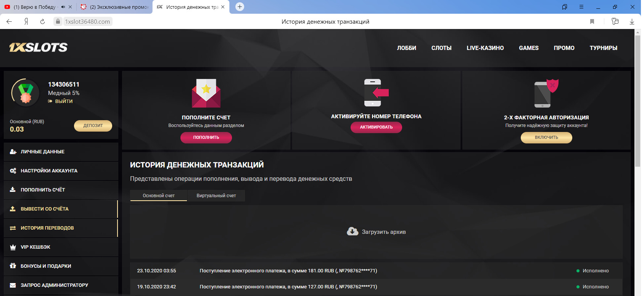
Task: Click the Медный 5% level text
Action: tap(64, 93)
